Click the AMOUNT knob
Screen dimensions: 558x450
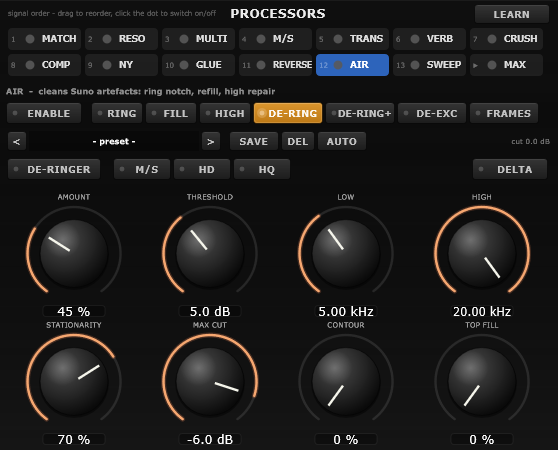(x=74, y=253)
